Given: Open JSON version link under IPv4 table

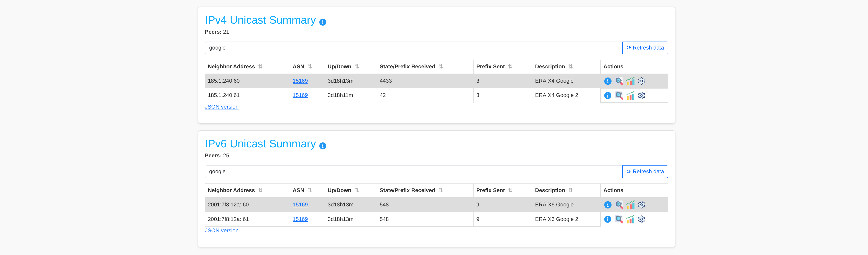Looking at the screenshot, I should point(221,107).
